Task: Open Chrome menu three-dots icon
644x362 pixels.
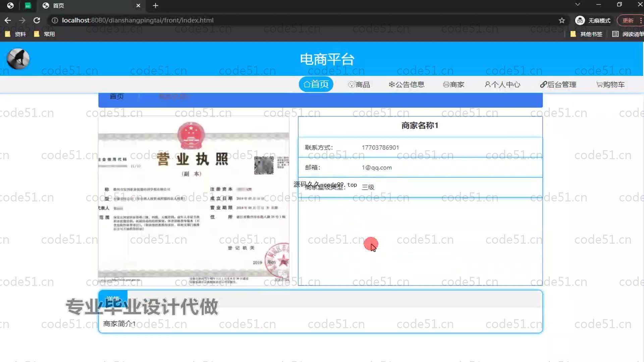Action: tap(641, 20)
